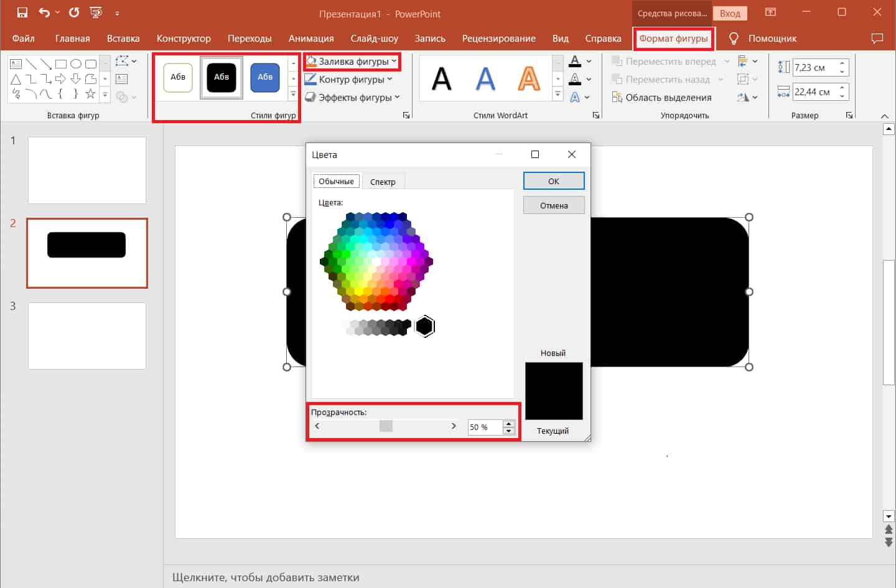Expand the shapes gallery more button
The width and height of the screenshot is (896, 588).
pos(105,94)
